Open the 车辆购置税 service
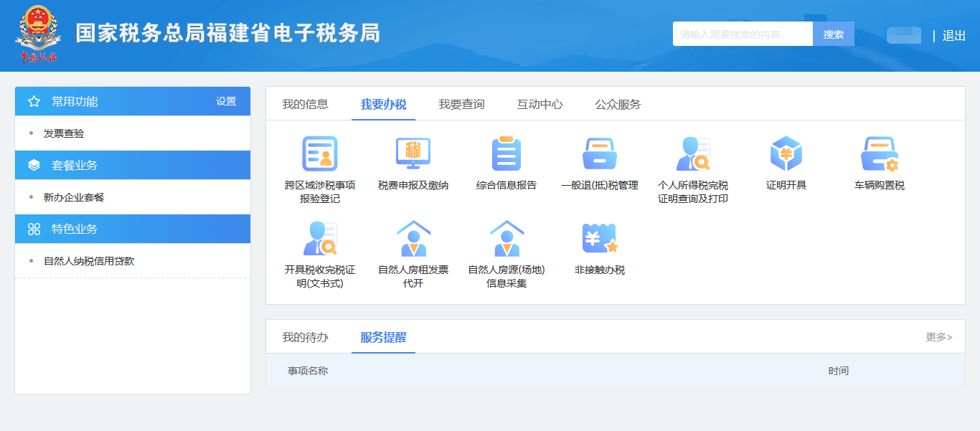This screenshot has height=431, width=980. [x=880, y=156]
